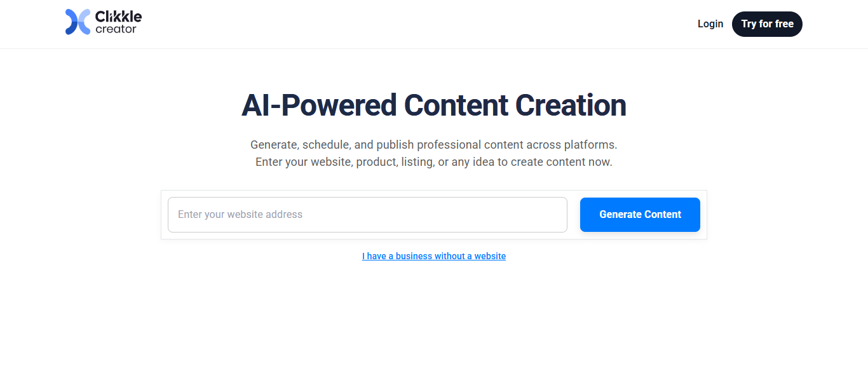Click the "AI-Powered Content Creation" heading

[x=434, y=105]
